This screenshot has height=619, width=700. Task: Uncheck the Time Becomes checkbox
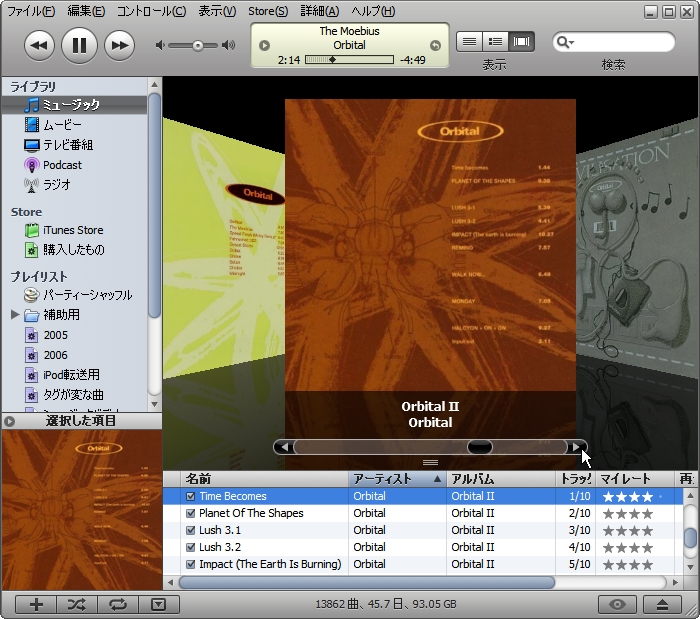191,496
